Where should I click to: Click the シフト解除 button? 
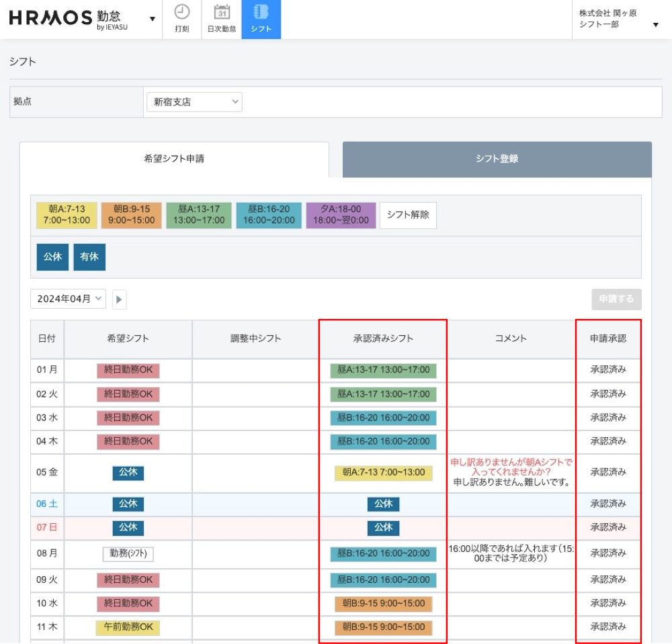coord(408,216)
